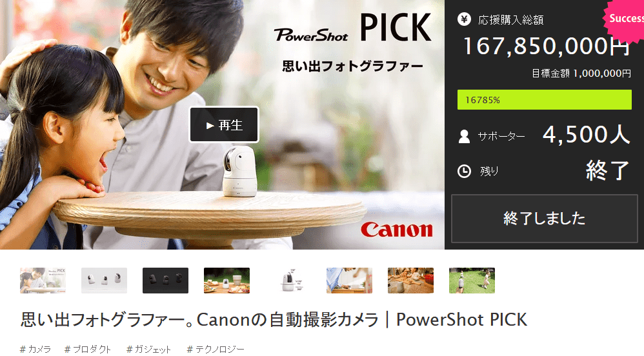644x356 pixels.
Task: Select the thumbnail of three black cameras
Action: [x=166, y=281]
